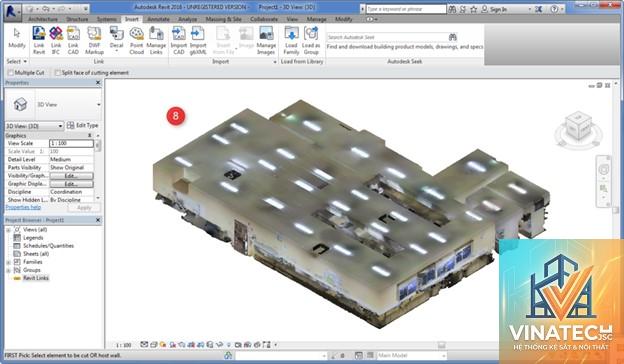Open the Properties help link
This screenshot has height=364, width=624.
tap(23, 207)
